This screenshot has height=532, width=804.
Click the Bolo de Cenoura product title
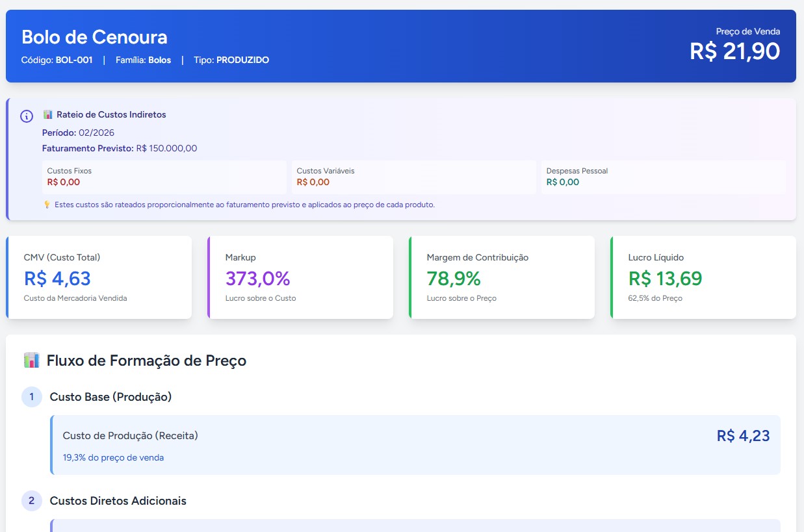tap(94, 36)
